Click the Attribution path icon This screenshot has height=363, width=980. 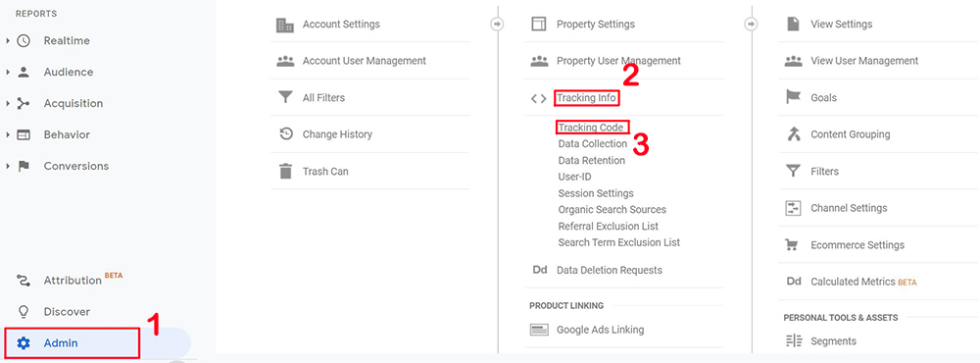point(24,281)
